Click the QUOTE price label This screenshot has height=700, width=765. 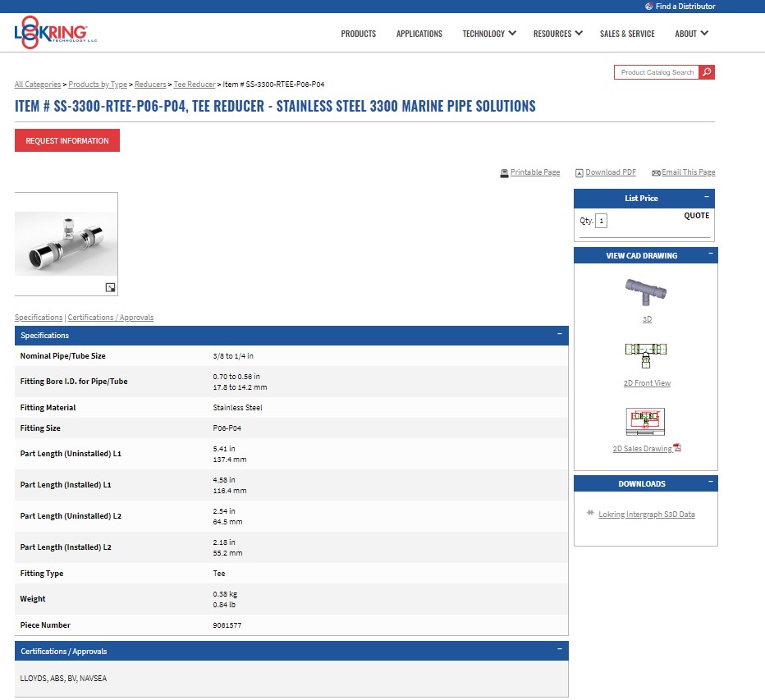coord(696,216)
